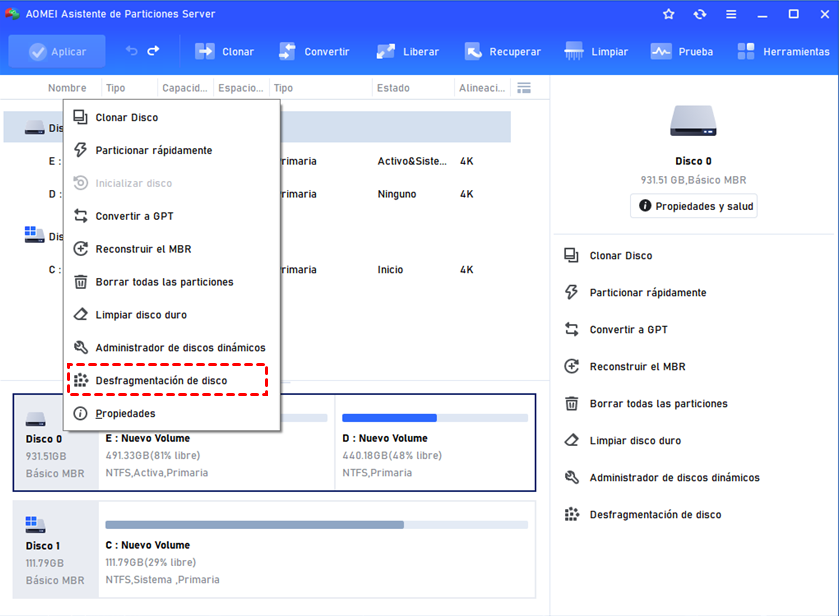Open the Limpiar toolbar option
Screen dimensions: 839x616
click(596, 51)
